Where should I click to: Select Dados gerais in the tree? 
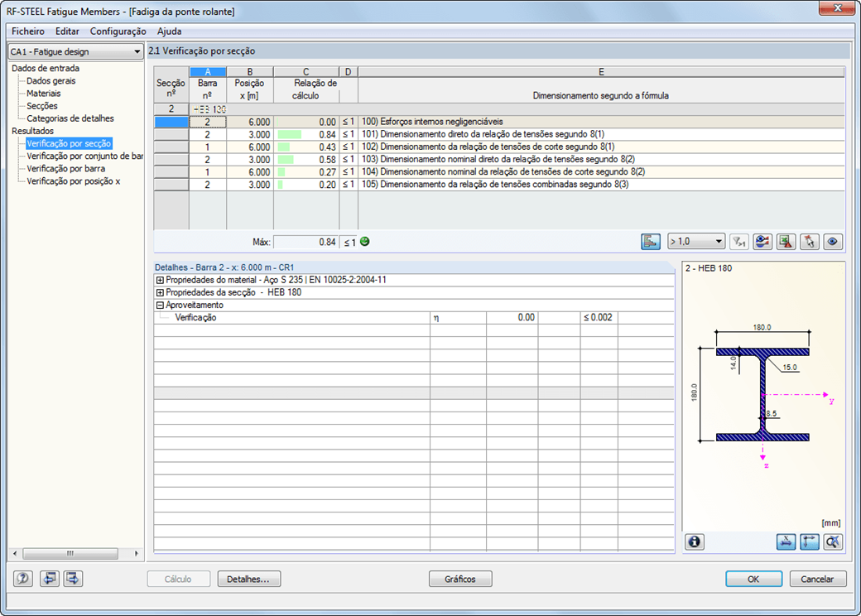[51, 80]
